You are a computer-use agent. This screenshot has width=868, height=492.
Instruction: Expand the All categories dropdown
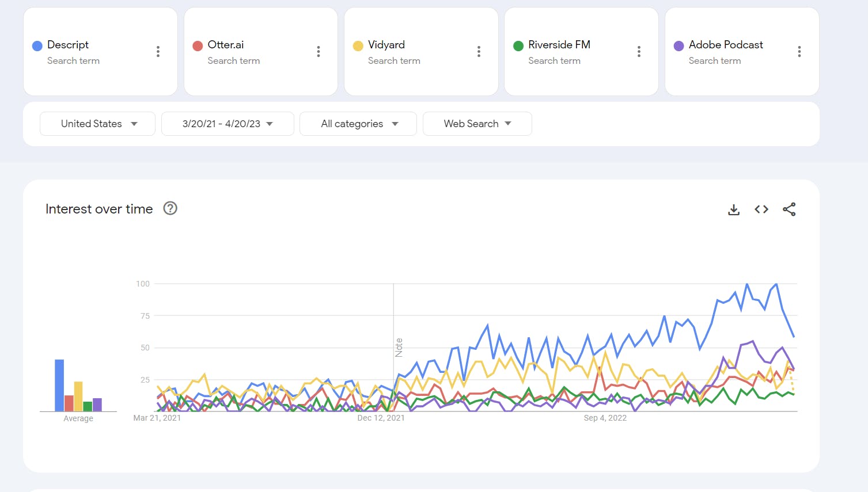pyautogui.click(x=358, y=124)
